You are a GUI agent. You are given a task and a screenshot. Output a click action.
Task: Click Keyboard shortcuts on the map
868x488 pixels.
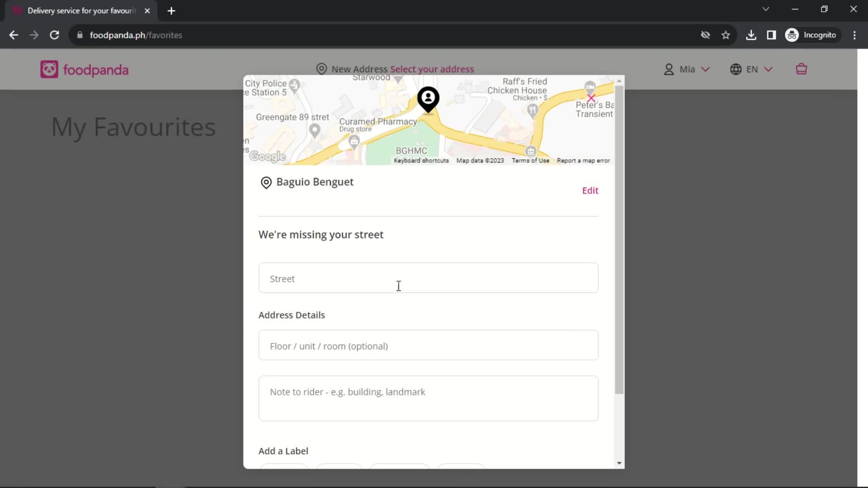421,160
